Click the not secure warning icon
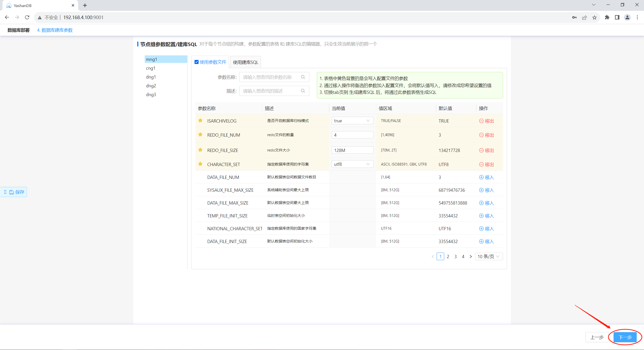The image size is (644, 350). tap(40, 18)
